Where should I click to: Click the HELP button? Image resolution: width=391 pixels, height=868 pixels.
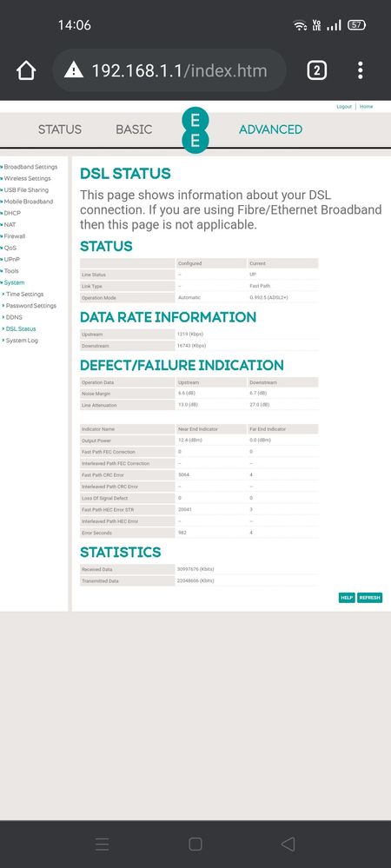347,598
